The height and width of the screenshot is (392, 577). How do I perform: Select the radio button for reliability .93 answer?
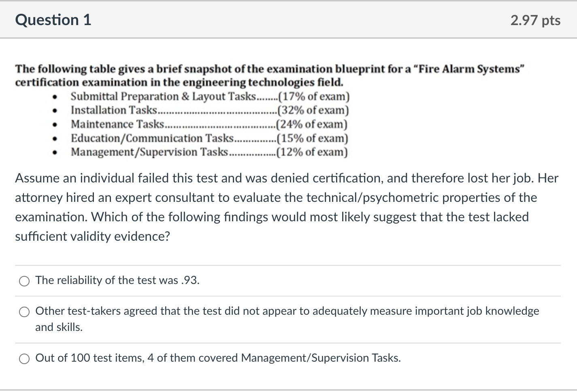tap(24, 281)
